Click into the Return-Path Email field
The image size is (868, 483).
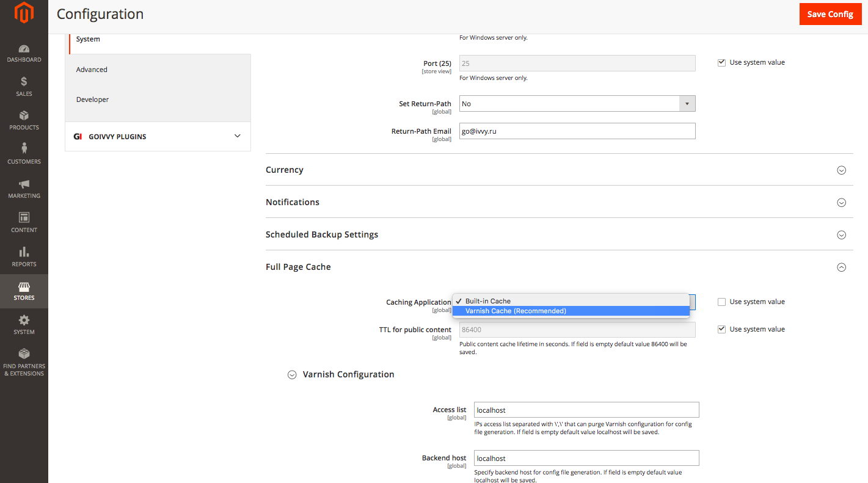[x=577, y=131]
